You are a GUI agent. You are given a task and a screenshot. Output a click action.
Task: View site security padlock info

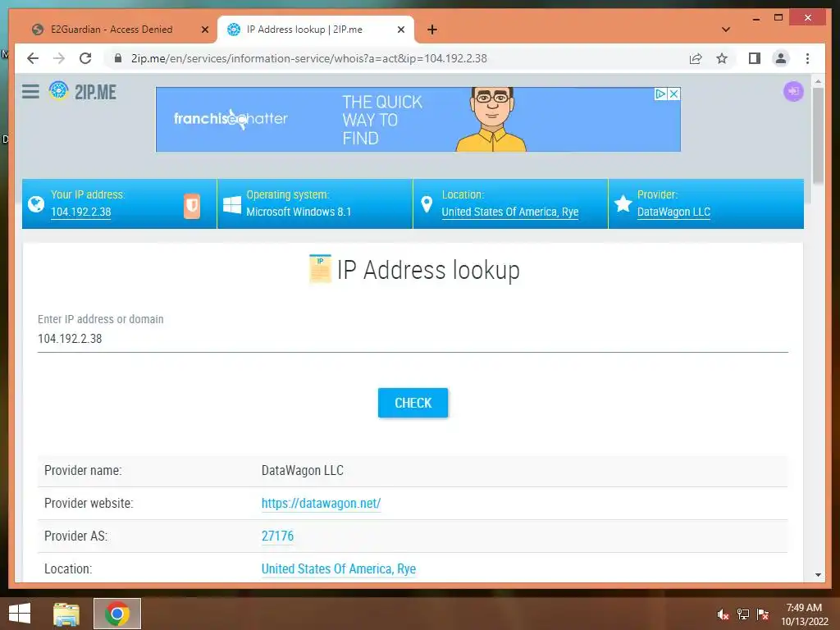[x=118, y=58]
